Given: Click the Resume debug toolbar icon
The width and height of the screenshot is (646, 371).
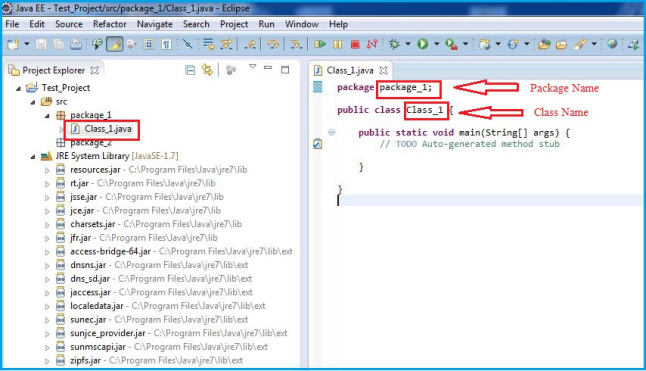Looking at the screenshot, I should (320, 44).
